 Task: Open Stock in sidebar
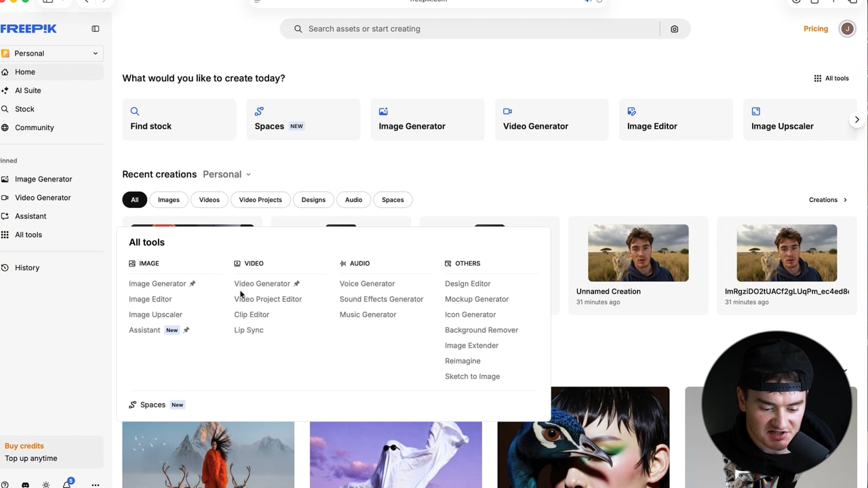click(x=52, y=108)
